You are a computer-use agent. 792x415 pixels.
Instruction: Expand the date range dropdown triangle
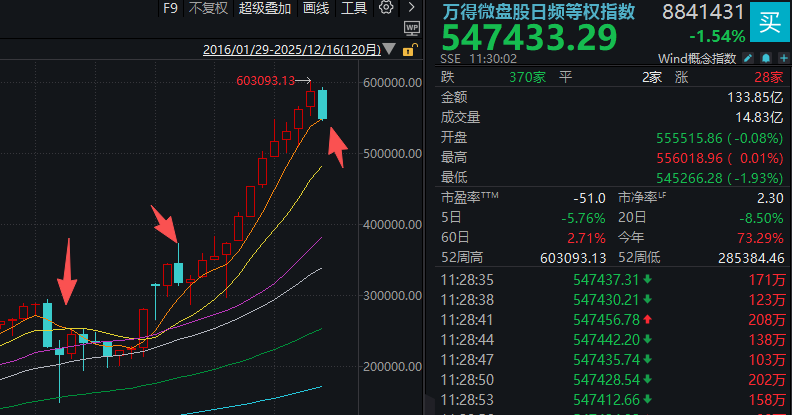[392, 50]
